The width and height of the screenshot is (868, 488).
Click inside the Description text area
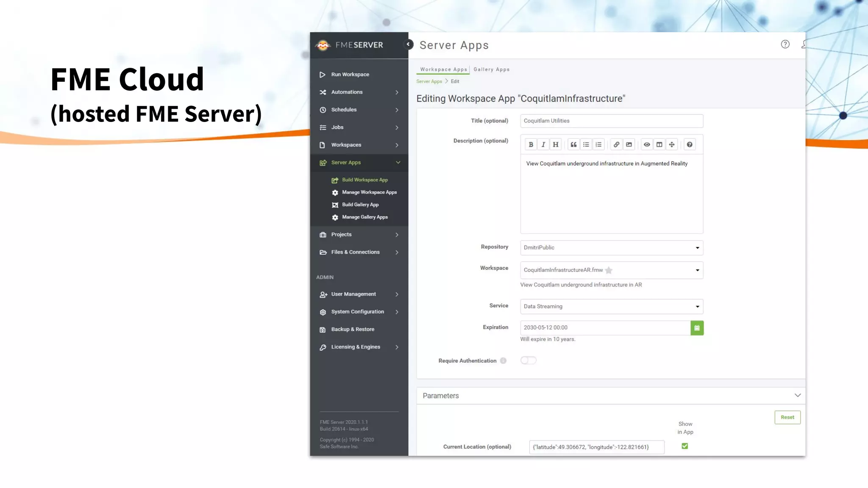click(x=612, y=194)
